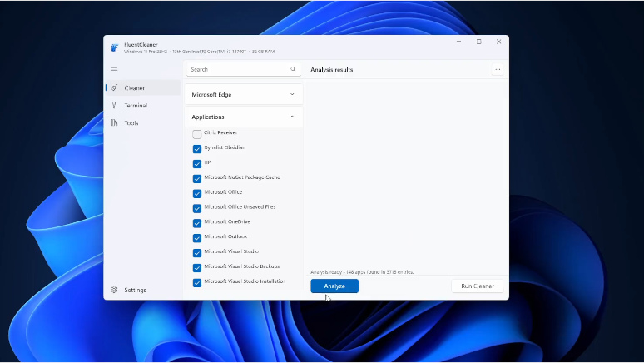This screenshot has width=644, height=363.
Task: Uncheck Microsoft Office Unsaved Files
Action: pyautogui.click(x=196, y=208)
